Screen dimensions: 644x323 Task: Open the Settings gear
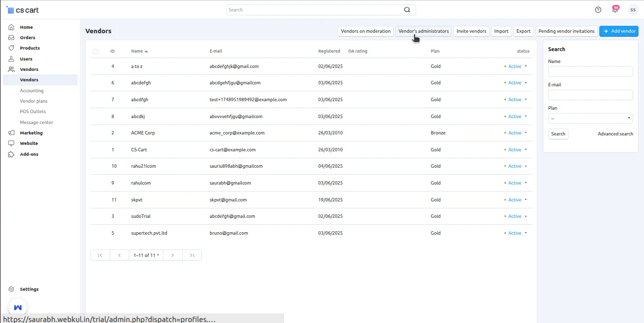10,289
